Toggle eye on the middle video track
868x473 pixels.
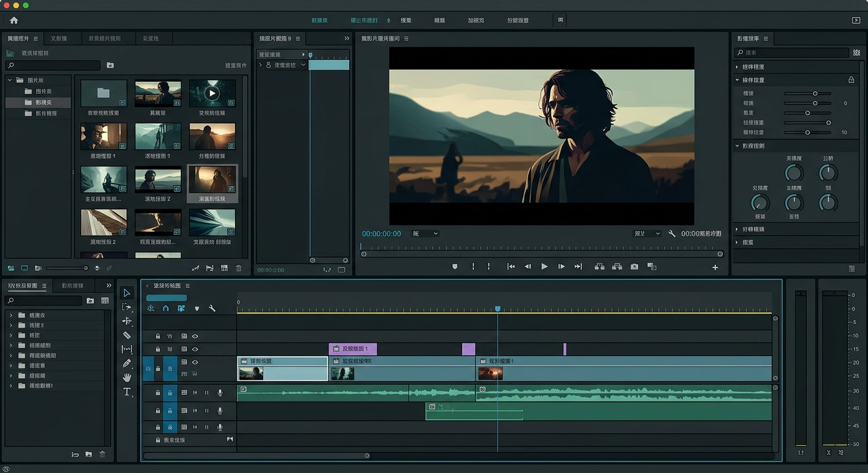195,349
